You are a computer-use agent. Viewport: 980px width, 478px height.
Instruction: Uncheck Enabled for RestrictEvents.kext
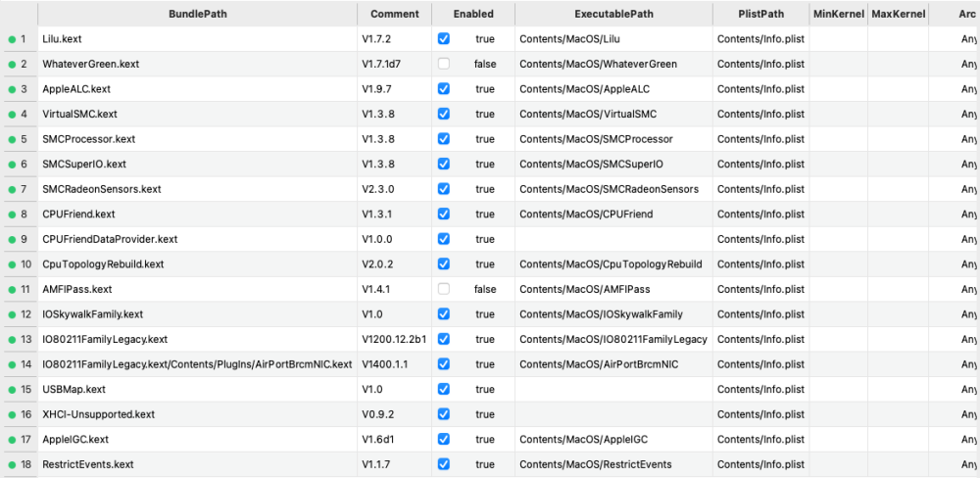(444, 463)
